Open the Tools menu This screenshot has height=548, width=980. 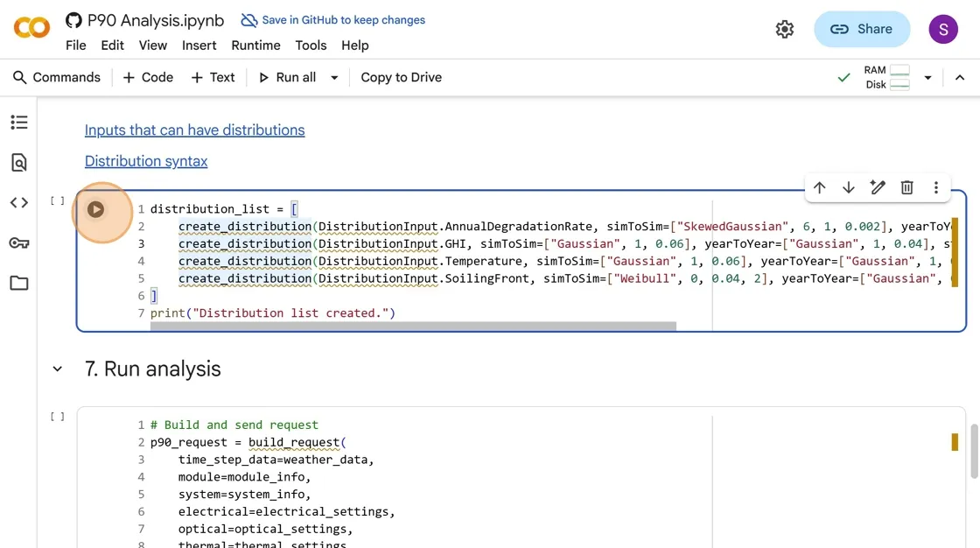point(311,46)
